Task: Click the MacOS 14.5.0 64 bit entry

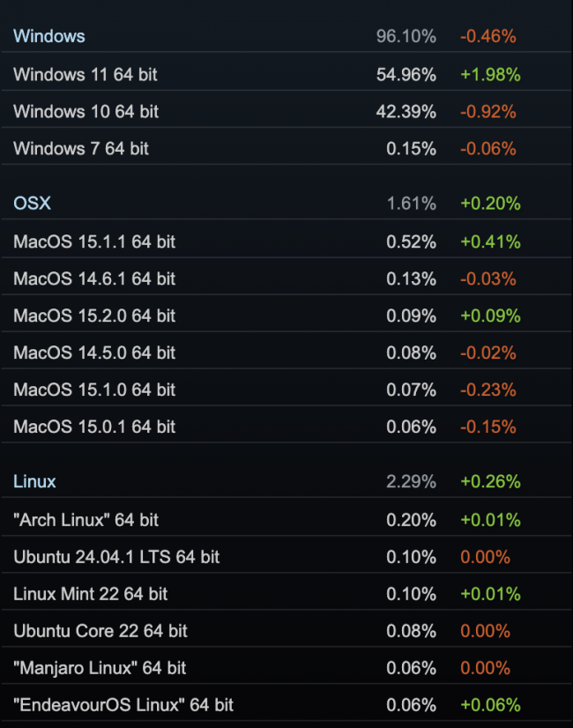Action: 94,353
